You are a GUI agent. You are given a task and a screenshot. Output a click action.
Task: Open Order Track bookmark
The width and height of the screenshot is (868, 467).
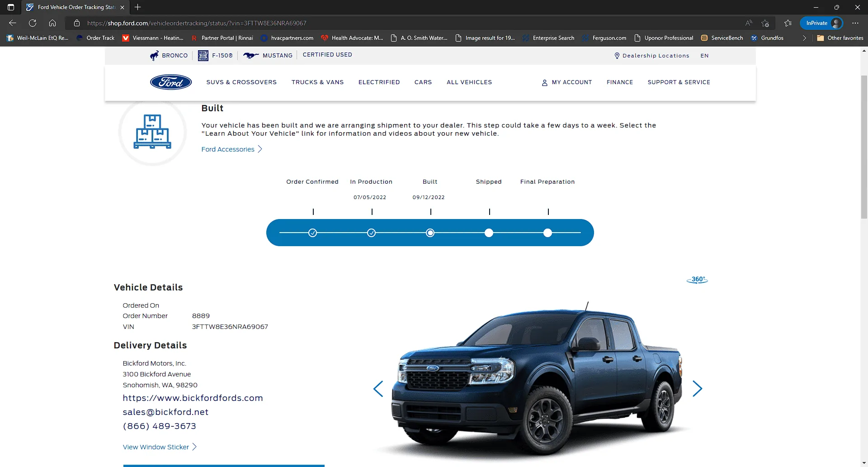[95, 38]
